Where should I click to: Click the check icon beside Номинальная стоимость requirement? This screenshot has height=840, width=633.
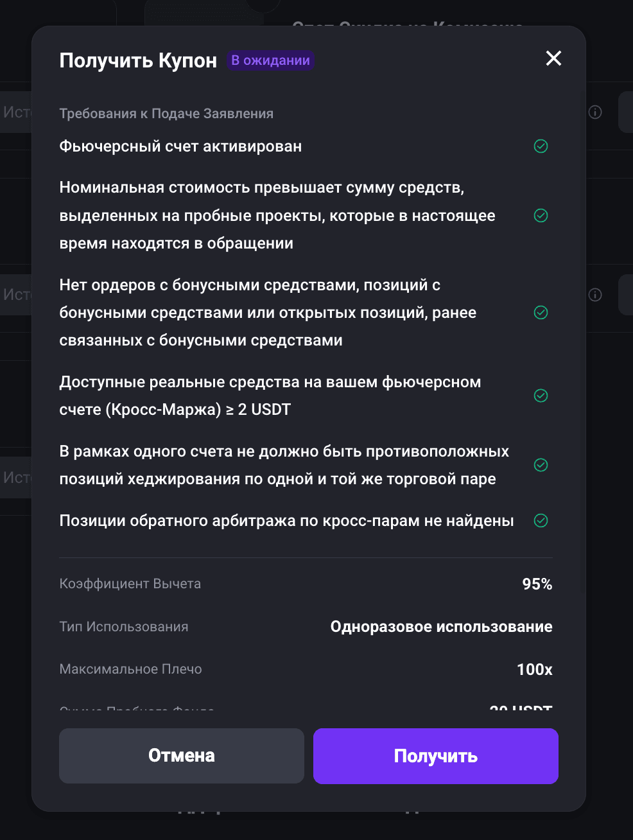click(541, 216)
